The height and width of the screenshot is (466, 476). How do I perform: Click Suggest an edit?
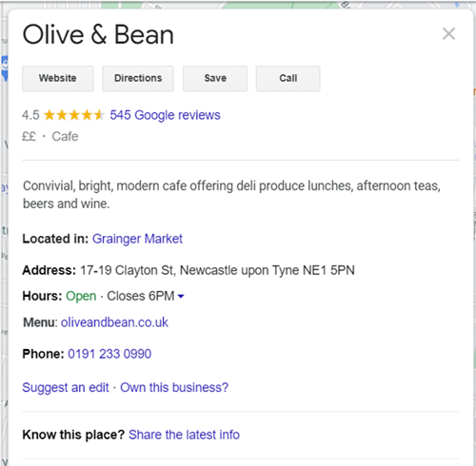(66, 387)
